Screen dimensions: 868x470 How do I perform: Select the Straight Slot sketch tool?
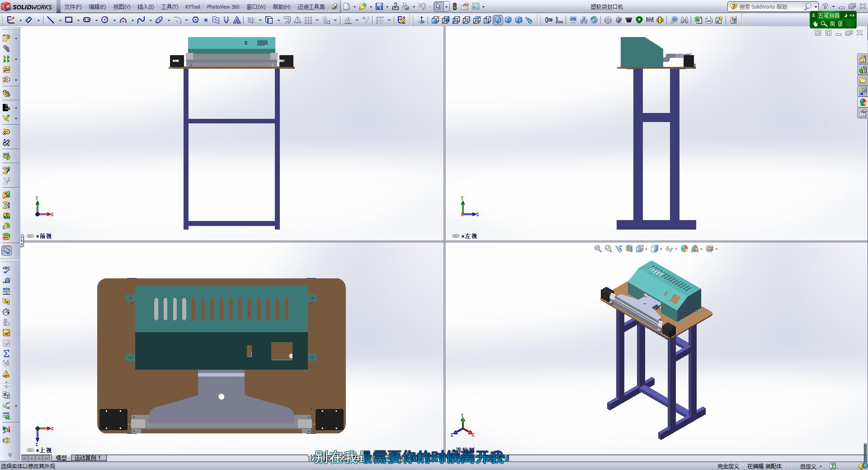tap(87, 20)
